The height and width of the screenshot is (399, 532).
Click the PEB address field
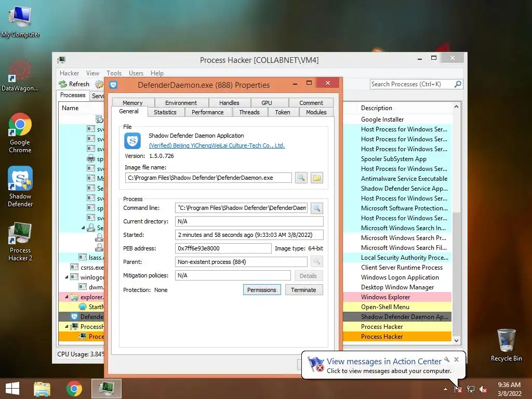pyautogui.click(x=223, y=248)
